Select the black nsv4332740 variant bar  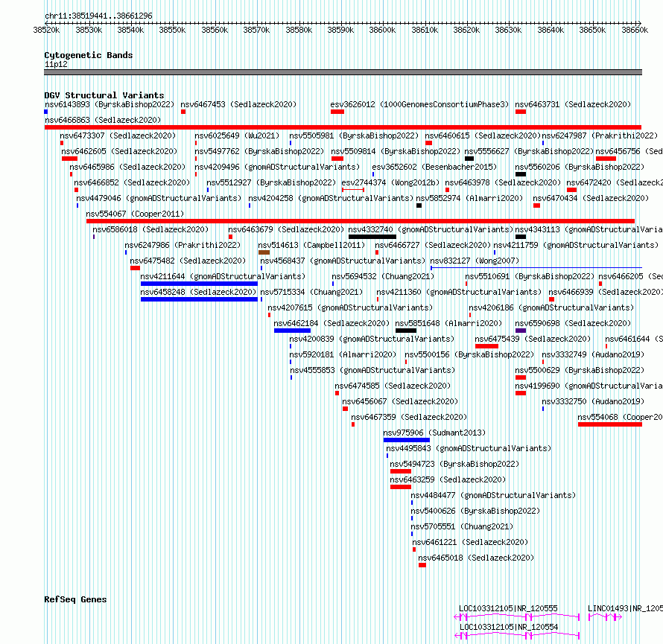[372, 237]
